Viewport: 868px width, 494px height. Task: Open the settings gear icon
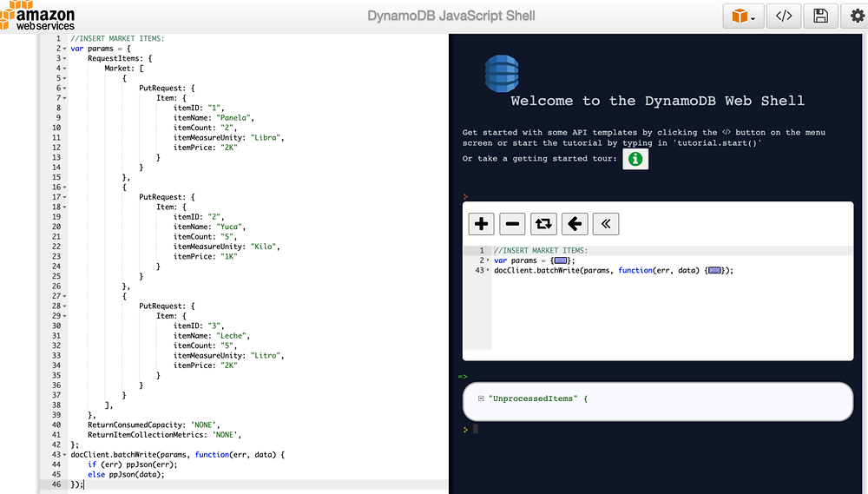click(x=856, y=16)
